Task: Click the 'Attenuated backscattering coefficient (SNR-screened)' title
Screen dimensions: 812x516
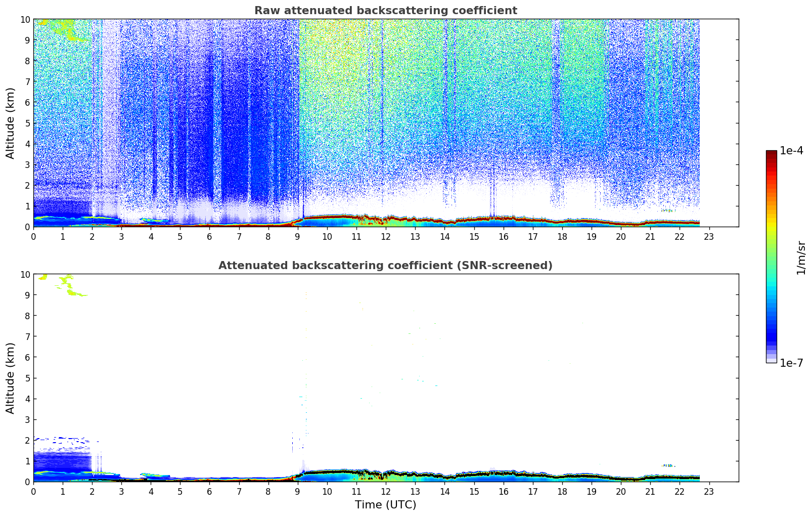Action: coord(385,266)
